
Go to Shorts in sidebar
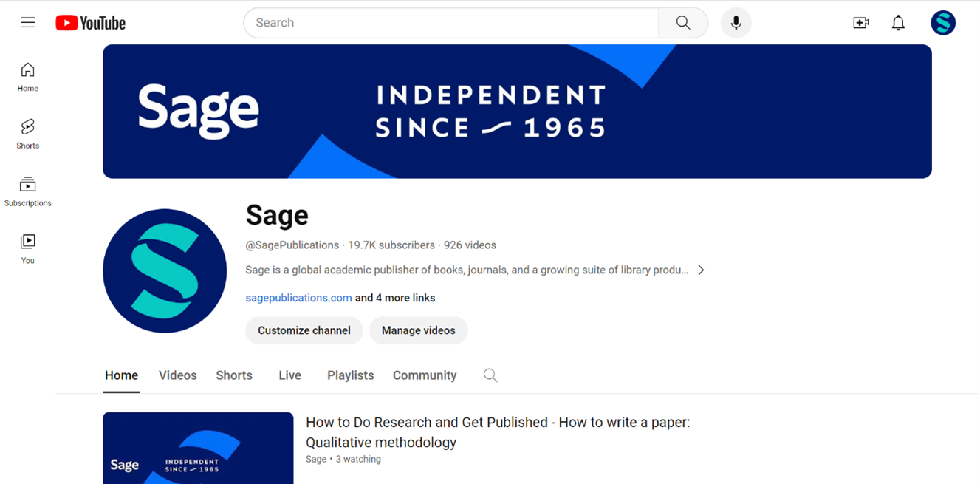[x=28, y=134]
